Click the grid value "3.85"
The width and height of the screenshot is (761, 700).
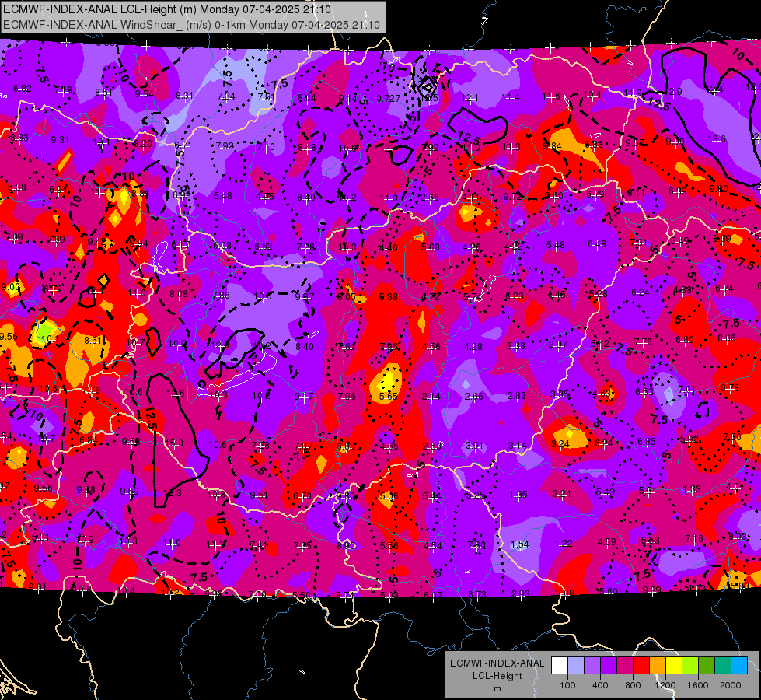pyautogui.click(x=560, y=394)
